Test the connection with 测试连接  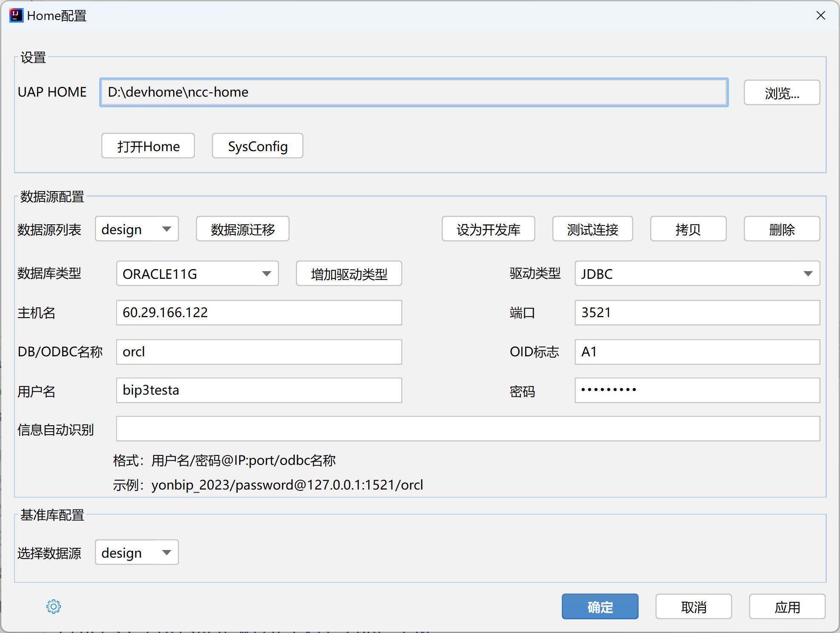tap(592, 229)
